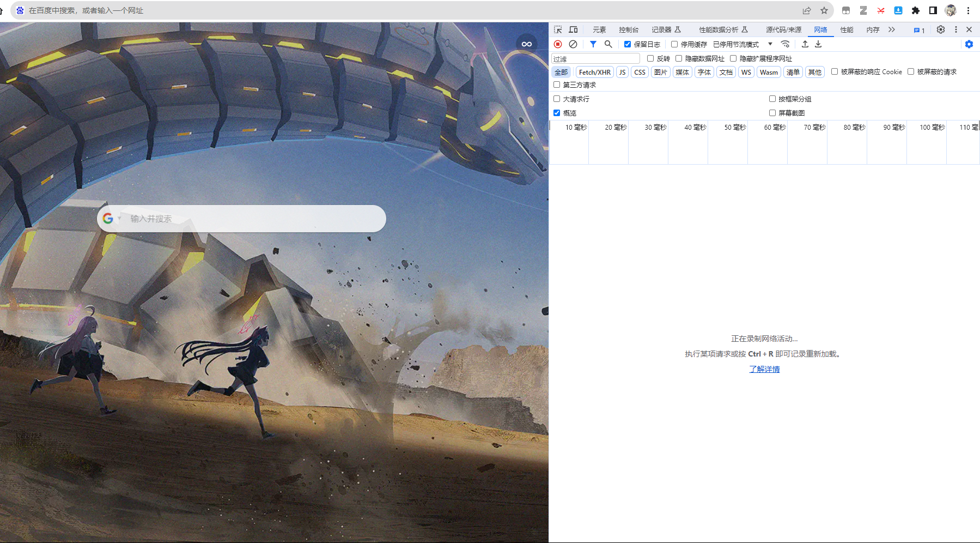This screenshot has width=980, height=543.
Task: Click the infinity icon on new tab page
Action: click(527, 44)
